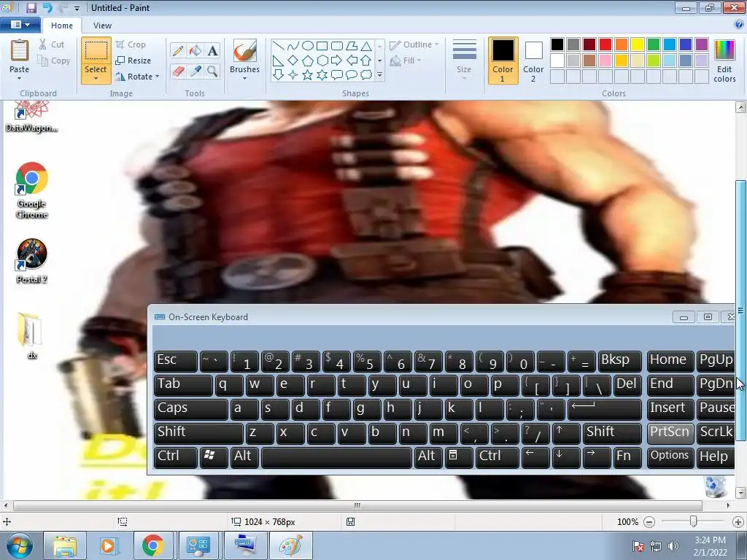Open the Rotate dropdown
Image resolution: width=747 pixels, height=560 pixels.
(x=137, y=77)
